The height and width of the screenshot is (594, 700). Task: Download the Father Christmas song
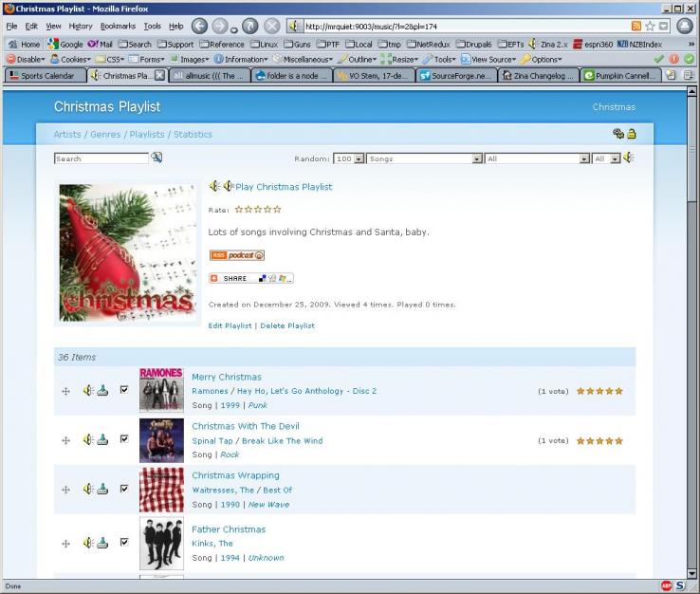(x=102, y=543)
